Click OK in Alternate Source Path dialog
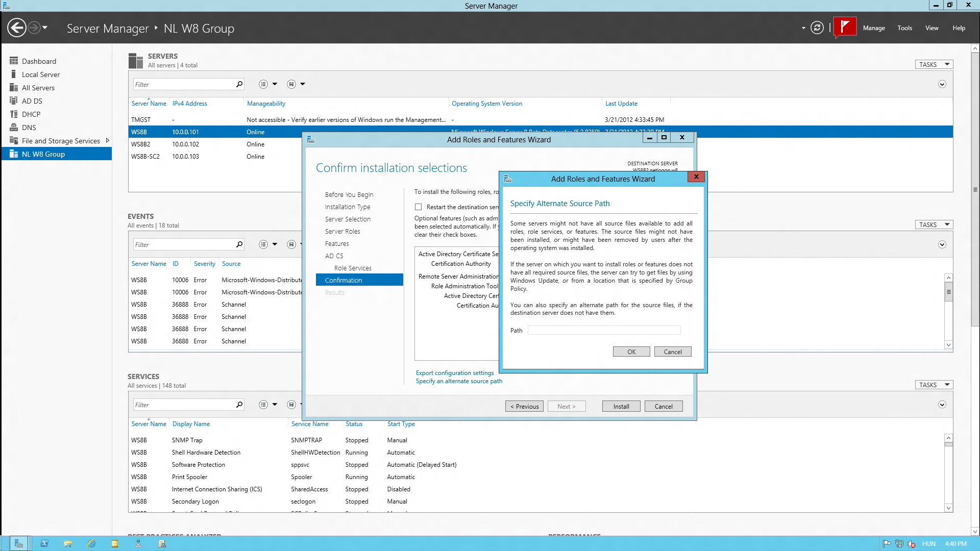The width and height of the screenshot is (980, 551). point(631,352)
